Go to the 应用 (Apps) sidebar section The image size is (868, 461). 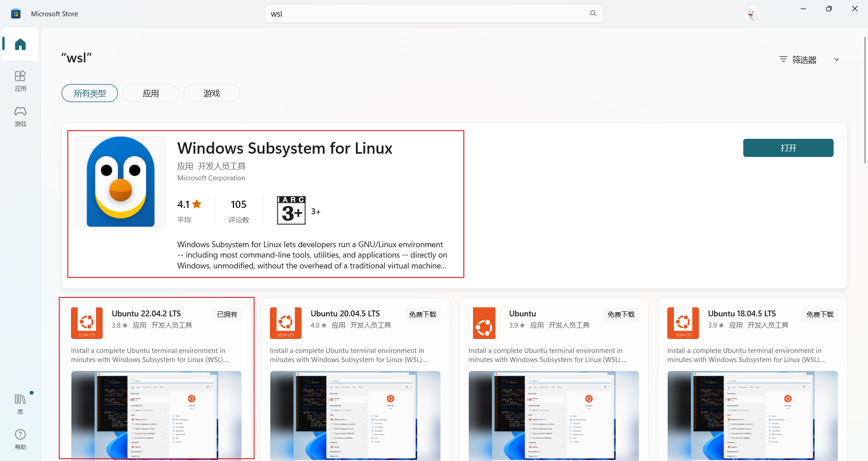[20, 81]
